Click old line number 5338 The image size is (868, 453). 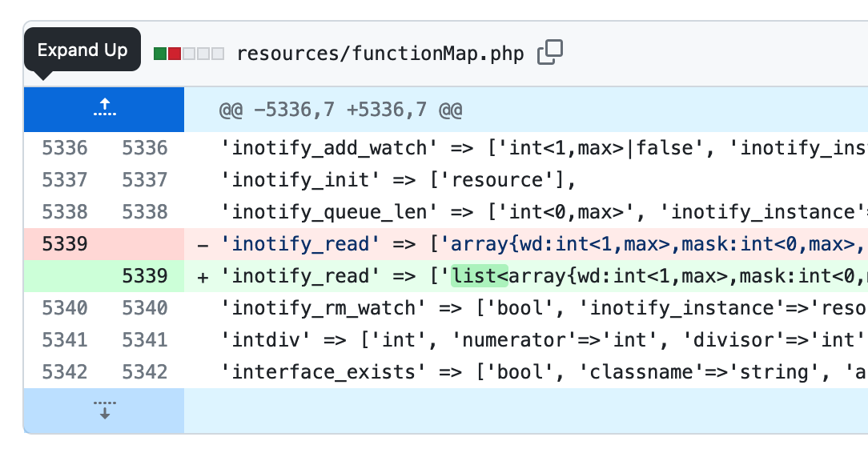pyautogui.click(x=64, y=212)
